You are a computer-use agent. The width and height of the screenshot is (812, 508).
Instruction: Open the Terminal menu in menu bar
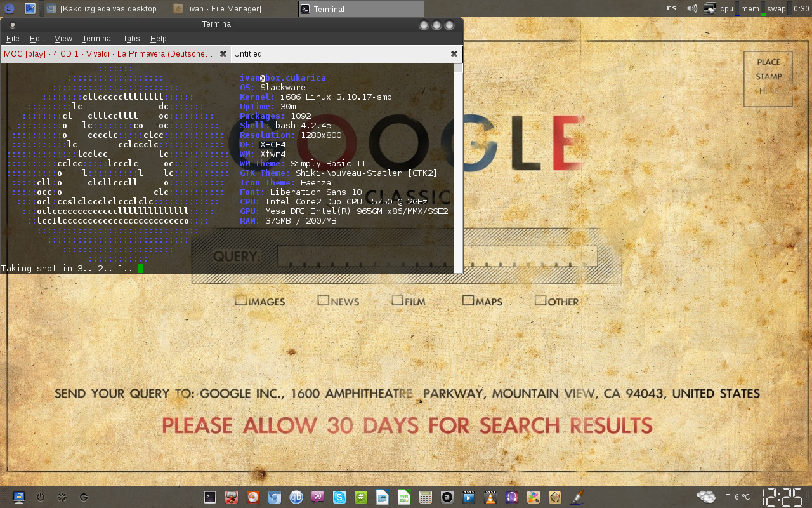[x=97, y=39]
